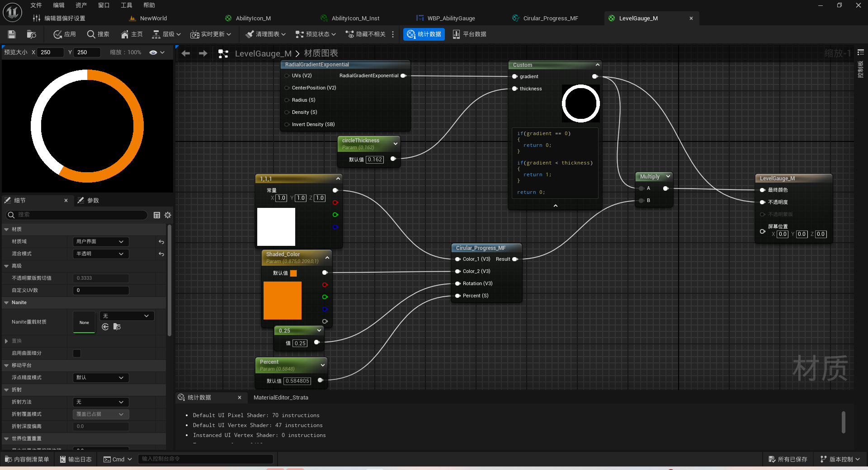
Task: Open the Hierarchy (层级) dropdown
Action: (x=166, y=34)
